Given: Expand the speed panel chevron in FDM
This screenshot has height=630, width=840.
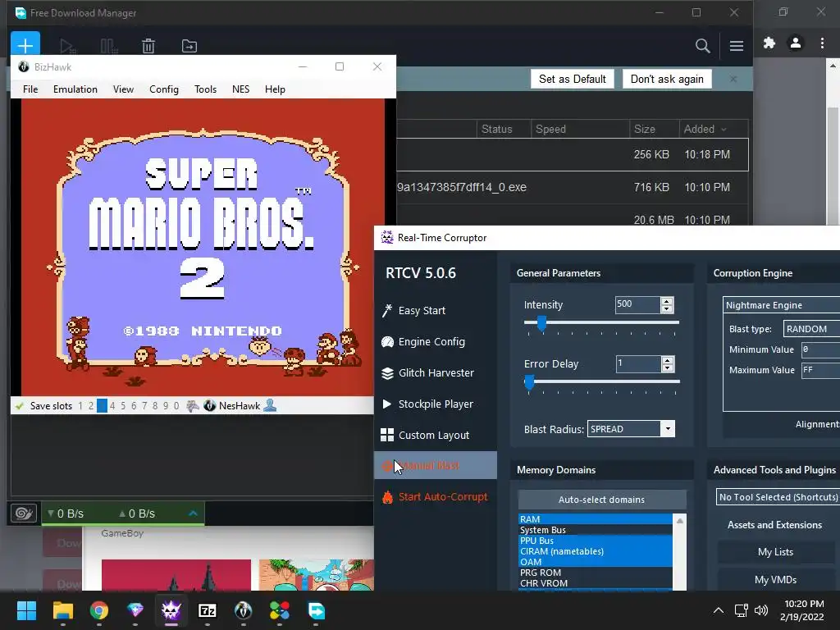Looking at the screenshot, I should click(194, 514).
